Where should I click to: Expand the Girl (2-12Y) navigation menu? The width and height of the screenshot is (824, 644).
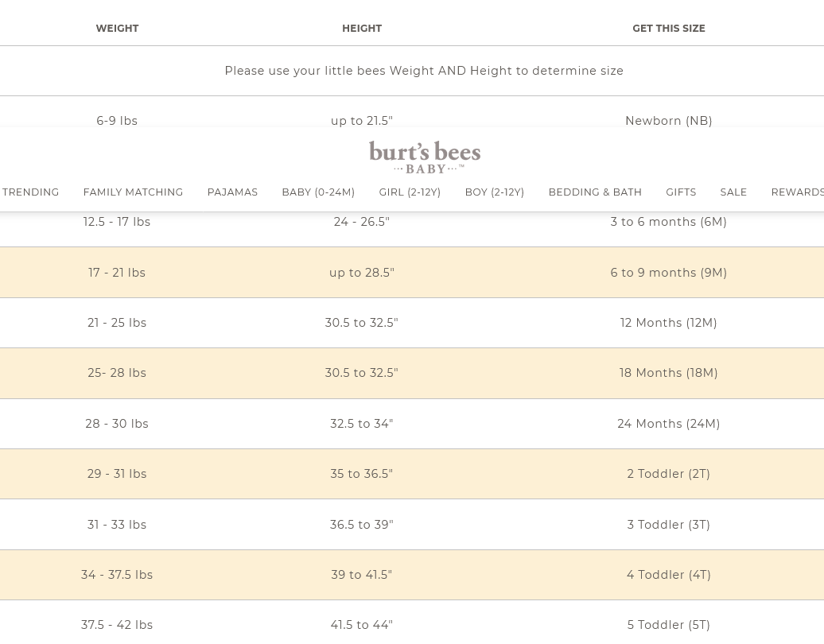tap(410, 192)
